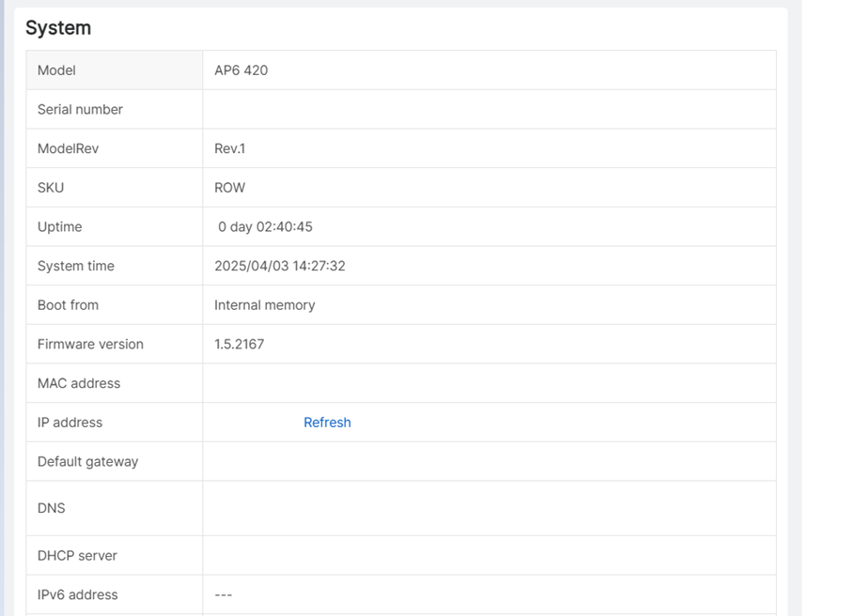Select the Internal memory value
The image size is (856, 616).
point(264,305)
